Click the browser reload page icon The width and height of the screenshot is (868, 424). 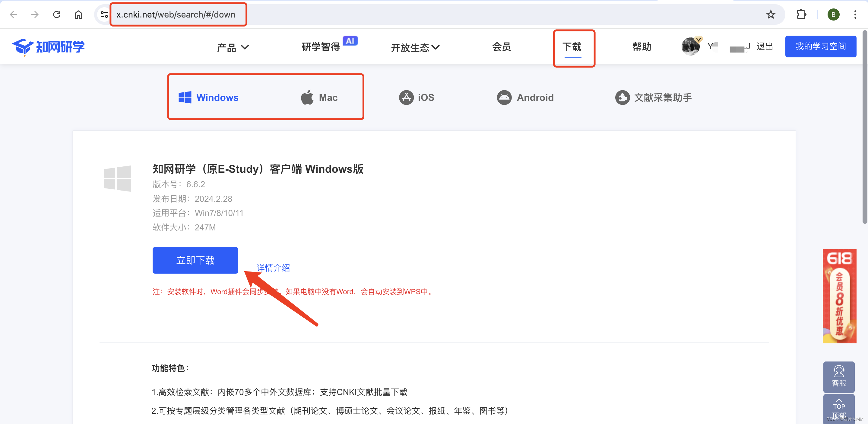point(57,14)
